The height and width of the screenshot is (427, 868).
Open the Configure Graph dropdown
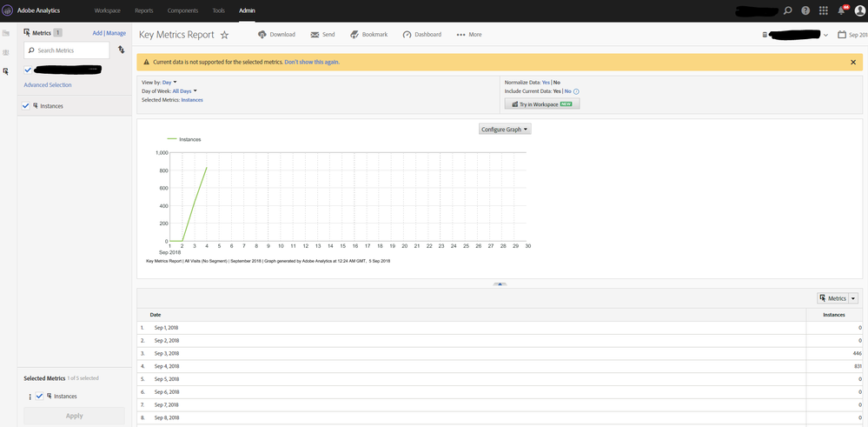click(x=505, y=129)
